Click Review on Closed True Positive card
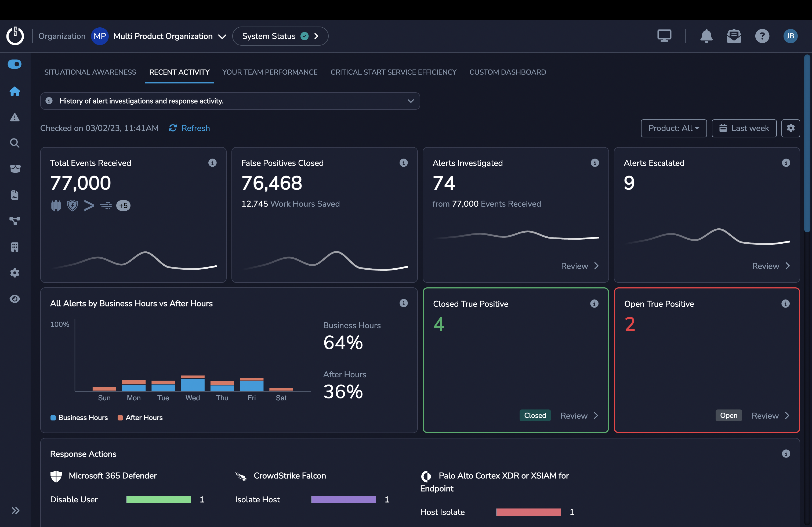The image size is (812, 527). (x=579, y=416)
